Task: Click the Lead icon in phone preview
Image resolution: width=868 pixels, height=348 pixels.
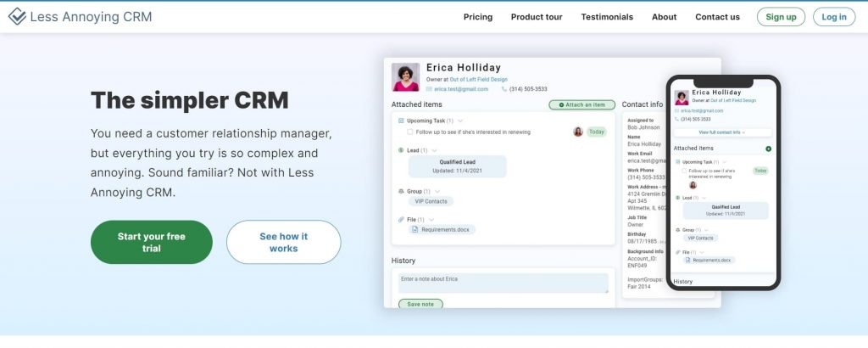Action: (x=678, y=198)
